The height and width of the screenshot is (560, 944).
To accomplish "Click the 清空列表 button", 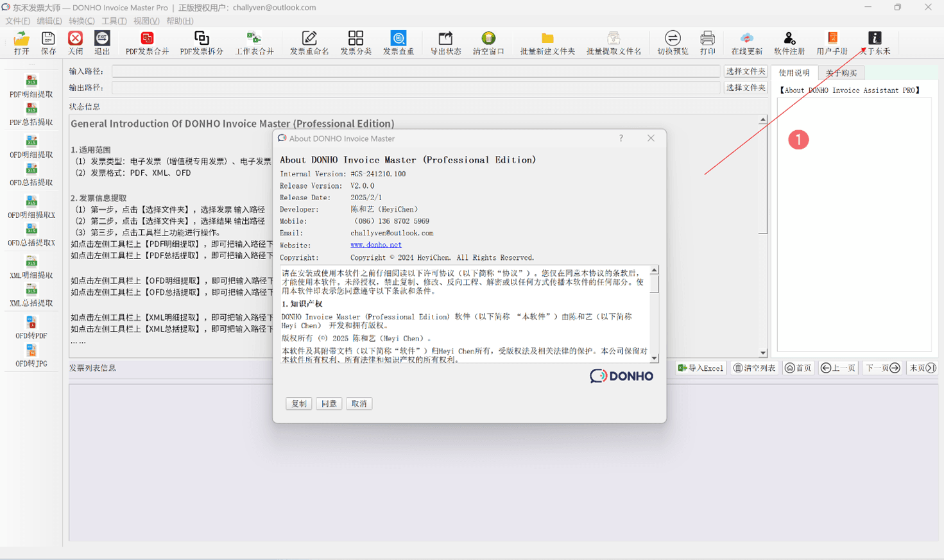I will (x=755, y=368).
